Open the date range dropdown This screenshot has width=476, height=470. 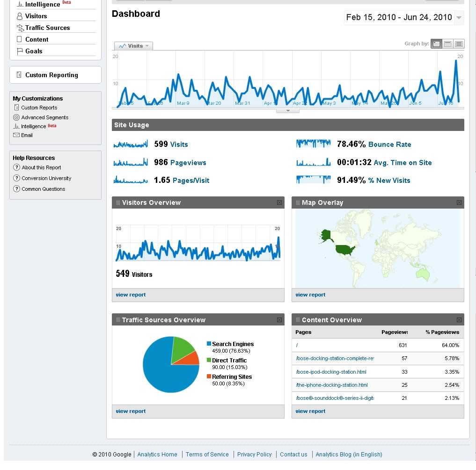tap(459, 18)
